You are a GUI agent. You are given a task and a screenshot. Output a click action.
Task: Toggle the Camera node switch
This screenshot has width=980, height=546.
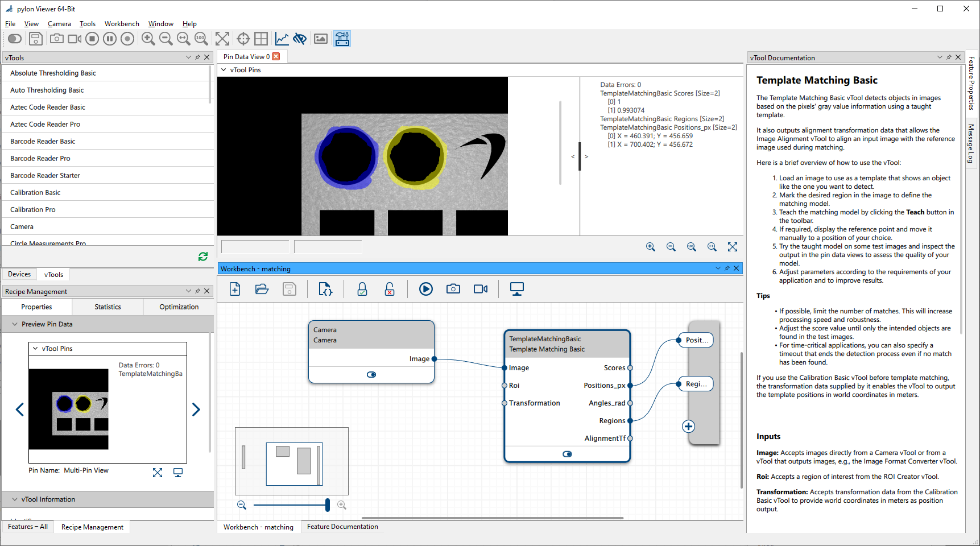pyautogui.click(x=371, y=375)
